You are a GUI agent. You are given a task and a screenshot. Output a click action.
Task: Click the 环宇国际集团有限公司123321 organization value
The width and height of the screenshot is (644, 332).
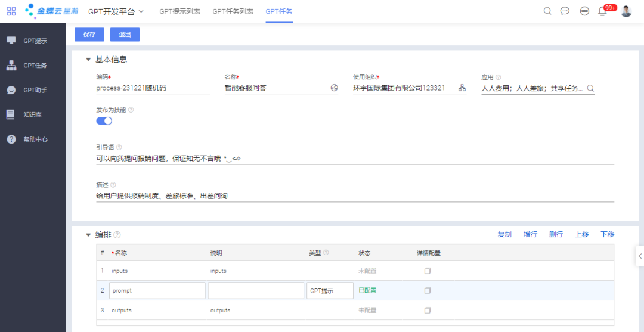pyautogui.click(x=399, y=88)
